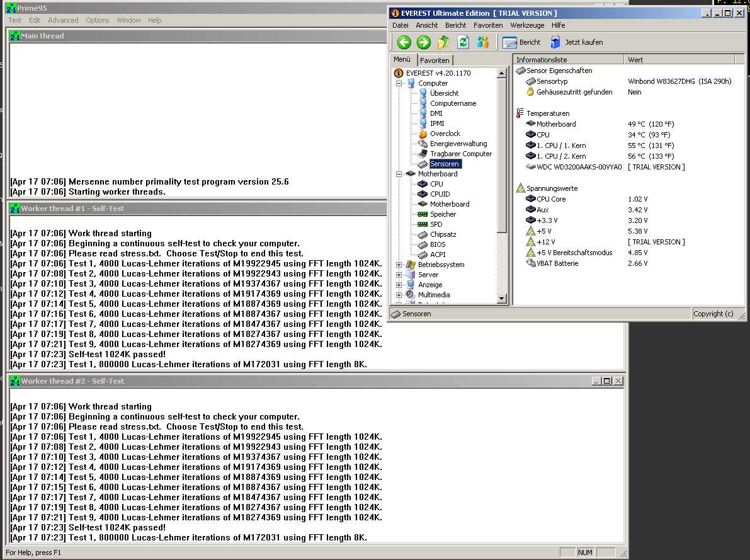
Task: Select the IPMI tree item
Action: (x=436, y=123)
